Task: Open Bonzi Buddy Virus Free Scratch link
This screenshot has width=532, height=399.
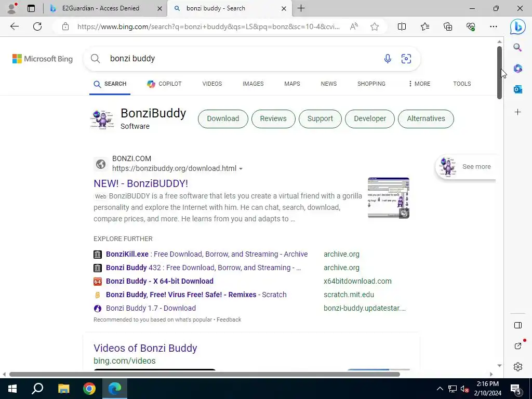Action: click(x=196, y=295)
